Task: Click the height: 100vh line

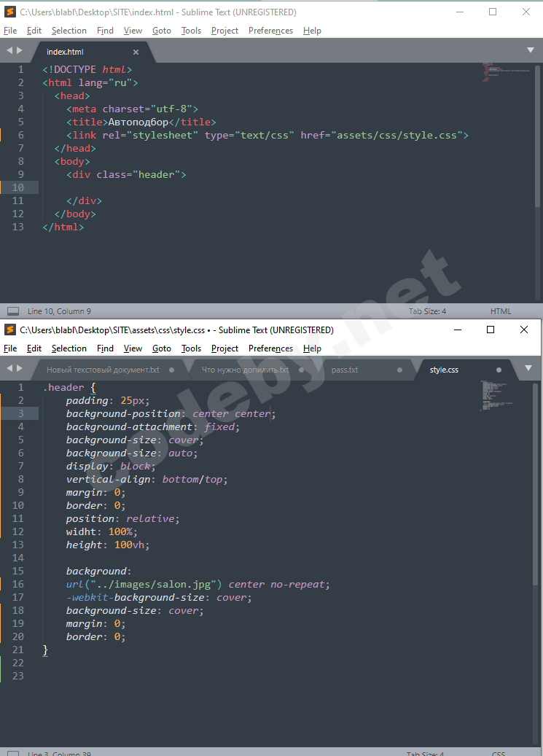Action: [108, 545]
